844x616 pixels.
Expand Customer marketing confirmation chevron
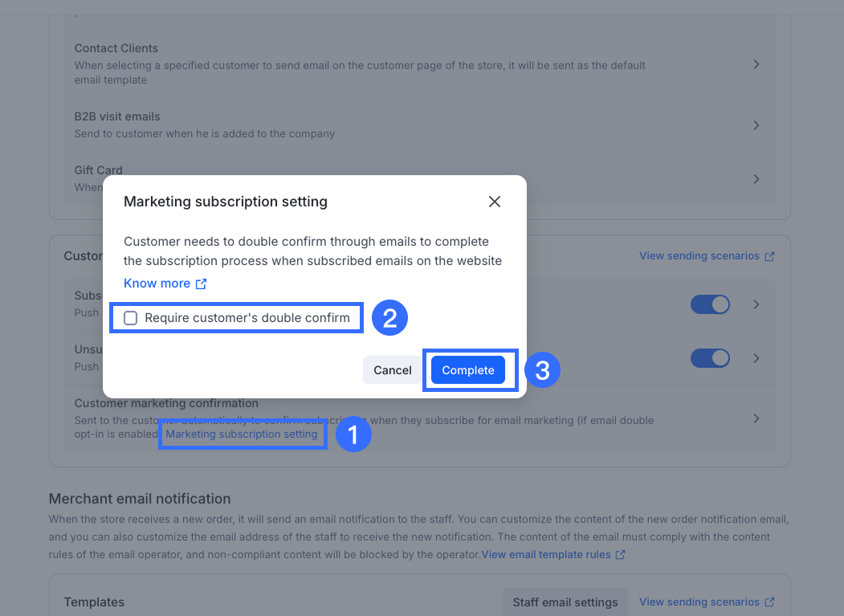click(x=756, y=418)
